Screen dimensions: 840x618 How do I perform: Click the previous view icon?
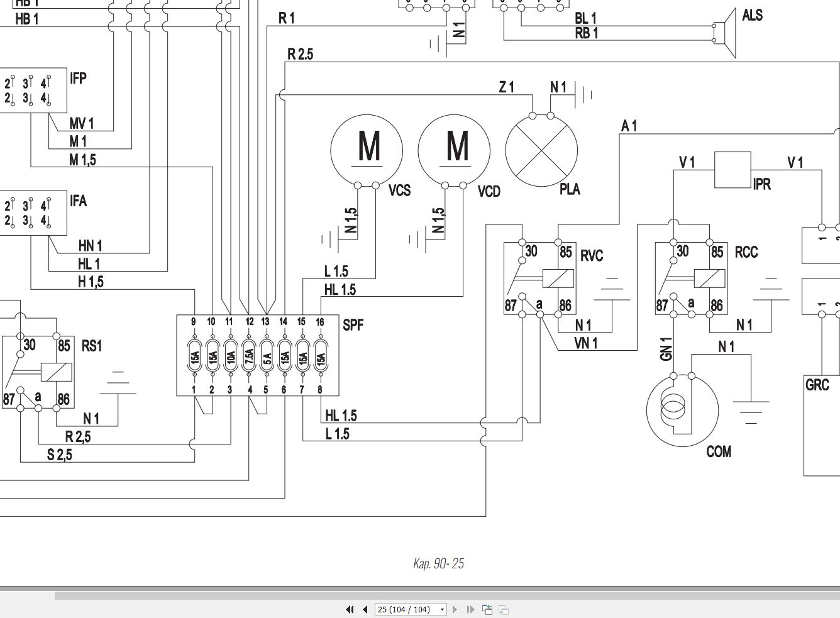[x=488, y=609]
